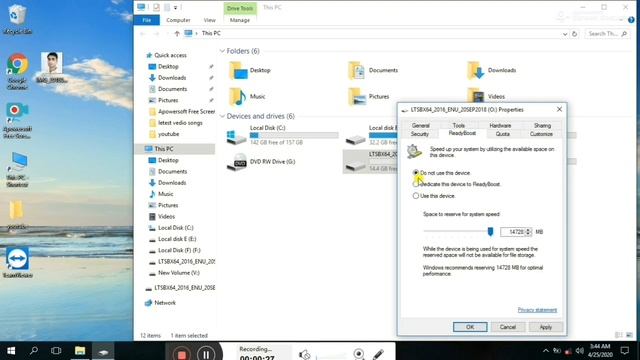Click OK in Properties dialog
Image resolution: width=640 pixels, height=360 pixels.
tap(470, 327)
